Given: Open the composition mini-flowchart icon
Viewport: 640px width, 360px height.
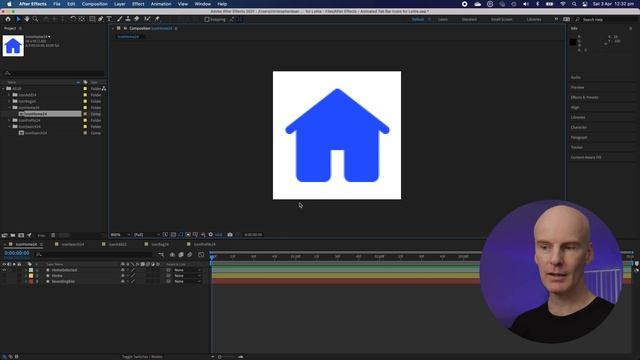Looking at the screenshot, I should [x=161, y=255].
